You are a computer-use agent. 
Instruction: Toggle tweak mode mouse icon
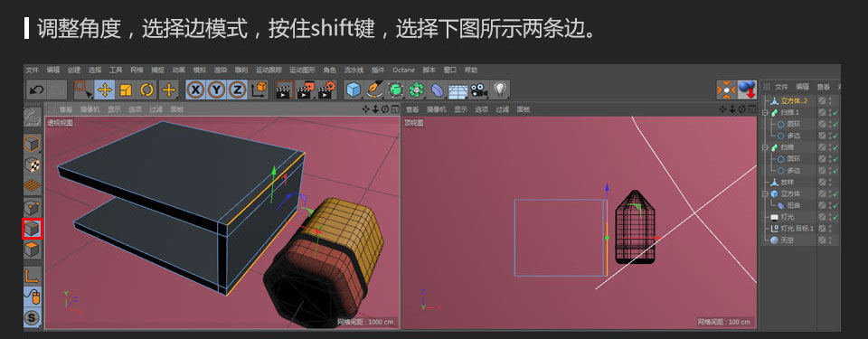(33, 297)
